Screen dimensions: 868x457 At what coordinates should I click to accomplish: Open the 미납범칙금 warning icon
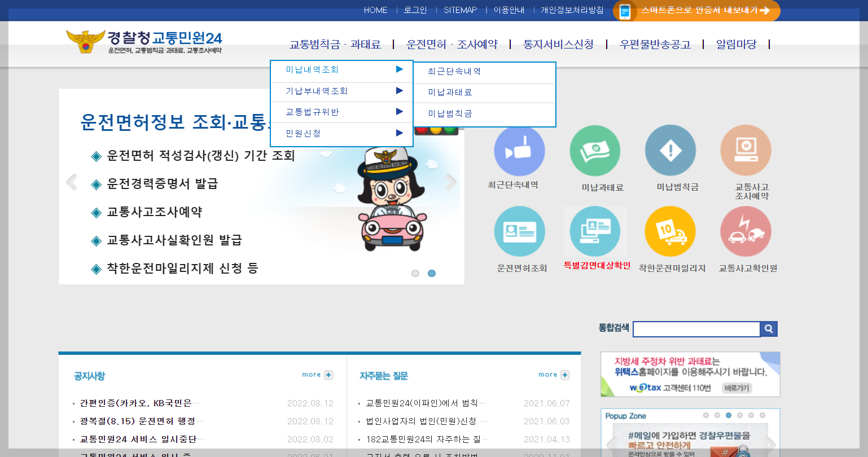(x=670, y=151)
